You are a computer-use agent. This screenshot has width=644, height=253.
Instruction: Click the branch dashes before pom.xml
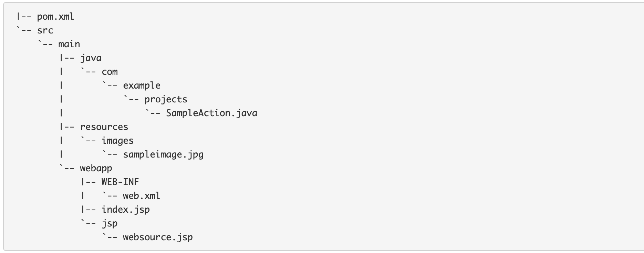[24, 17]
